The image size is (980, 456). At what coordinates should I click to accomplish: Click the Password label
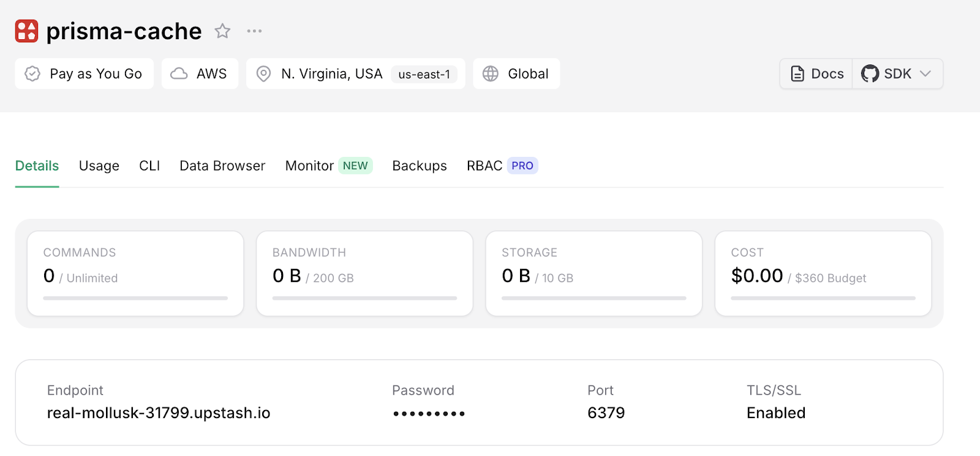pyautogui.click(x=423, y=390)
